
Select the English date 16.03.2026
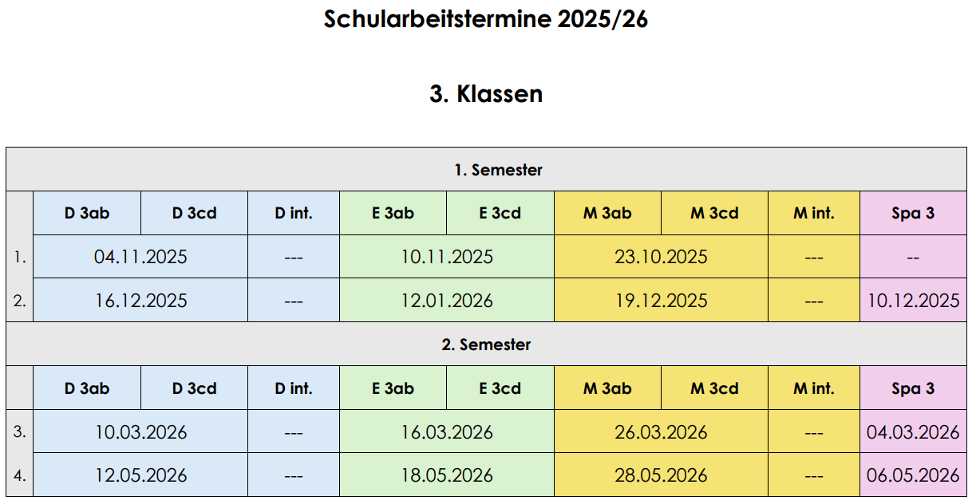click(447, 432)
